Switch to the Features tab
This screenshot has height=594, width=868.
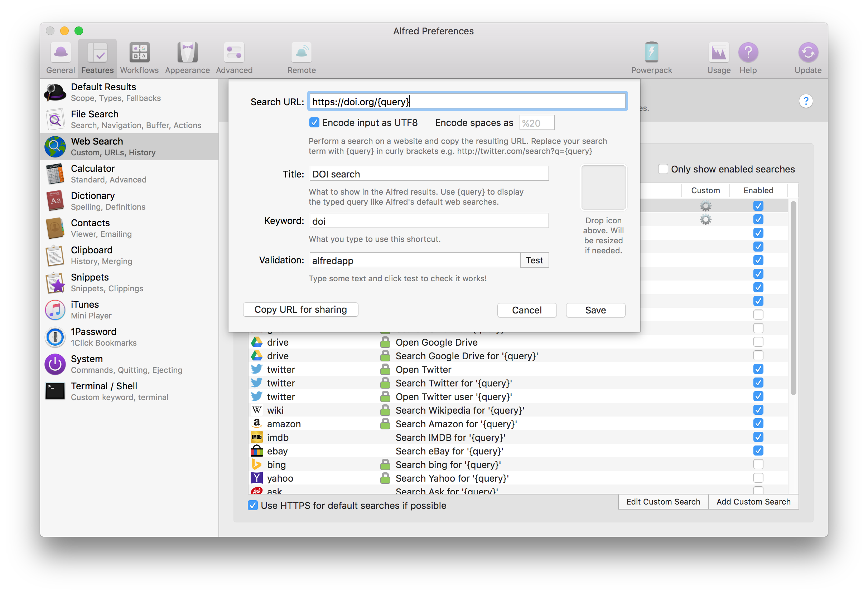tap(97, 58)
